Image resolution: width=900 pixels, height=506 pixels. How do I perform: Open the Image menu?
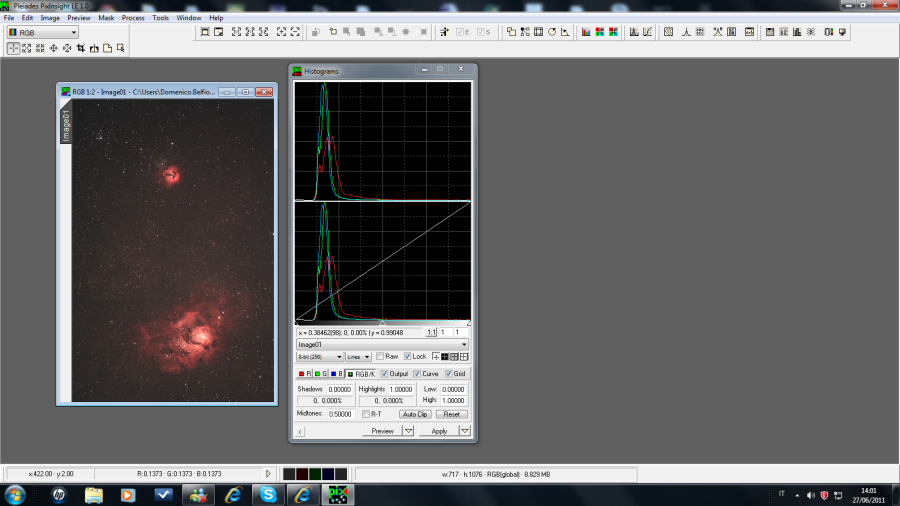[x=50, y=18]
